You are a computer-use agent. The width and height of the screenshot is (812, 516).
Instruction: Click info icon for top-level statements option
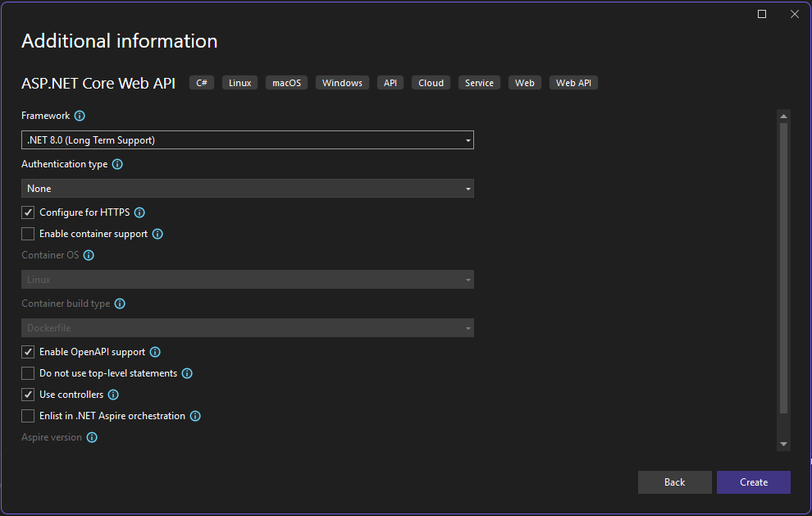[x=187, y=373]
